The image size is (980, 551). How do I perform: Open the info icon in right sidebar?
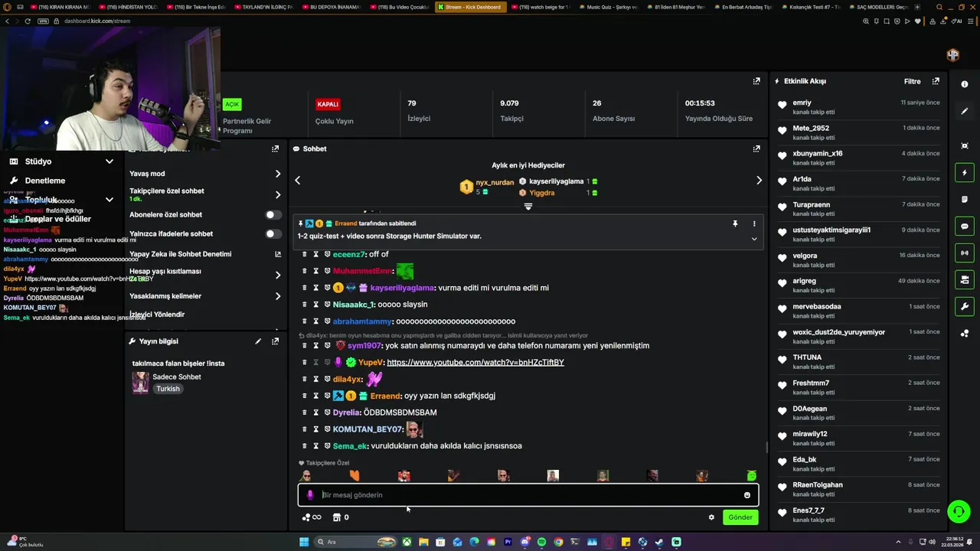(965, 84)
